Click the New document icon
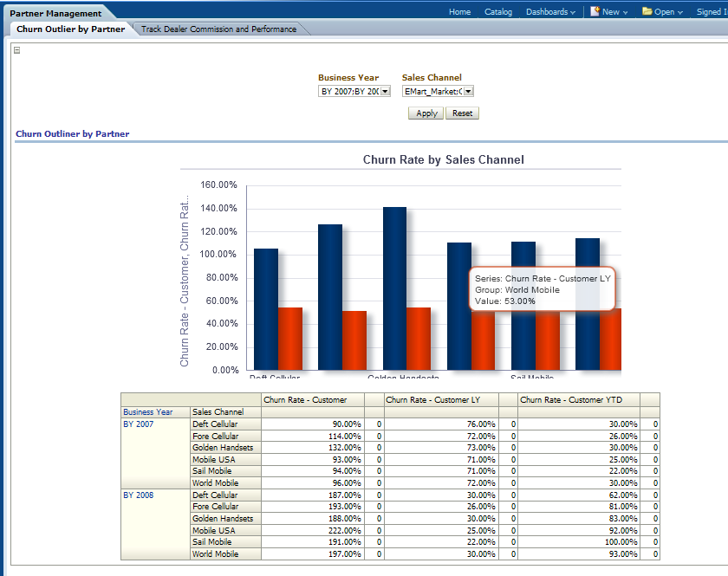Viewport: 728px width, 576px height. click(x=595, y=11)
